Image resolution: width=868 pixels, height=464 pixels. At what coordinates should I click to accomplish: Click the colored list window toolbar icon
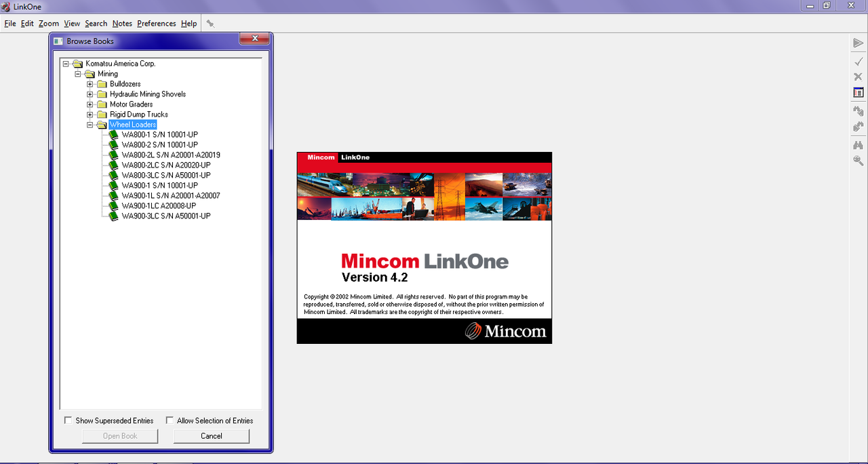(x=859, y=92)
